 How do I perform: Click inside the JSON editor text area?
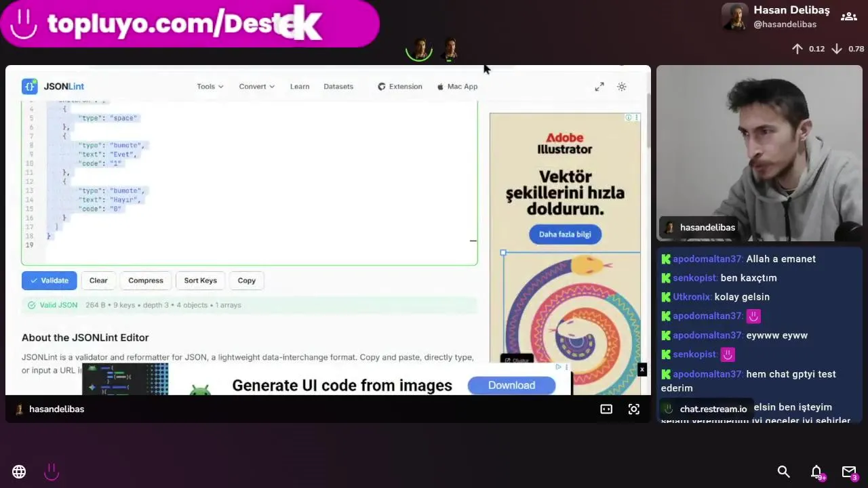click(x=250, y=182)
